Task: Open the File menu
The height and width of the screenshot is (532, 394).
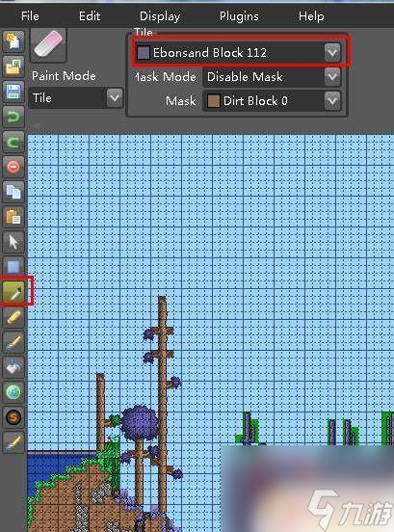Action: pos(30,16)
